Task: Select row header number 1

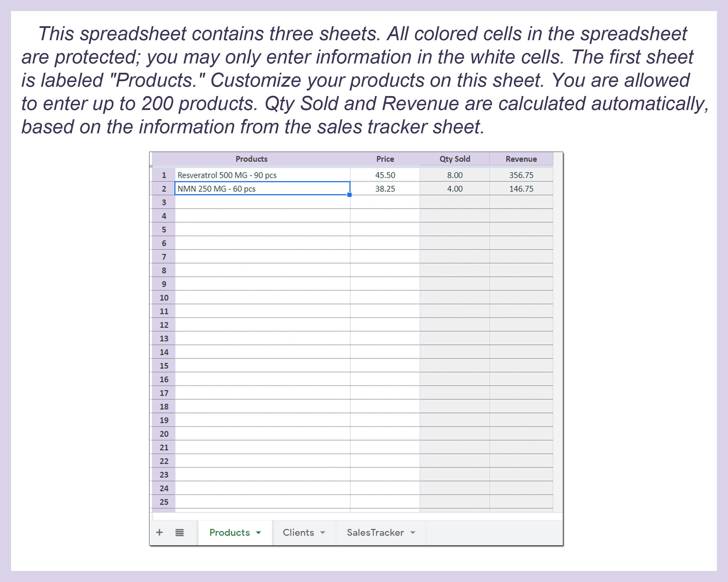Action: tap(164, 175)
